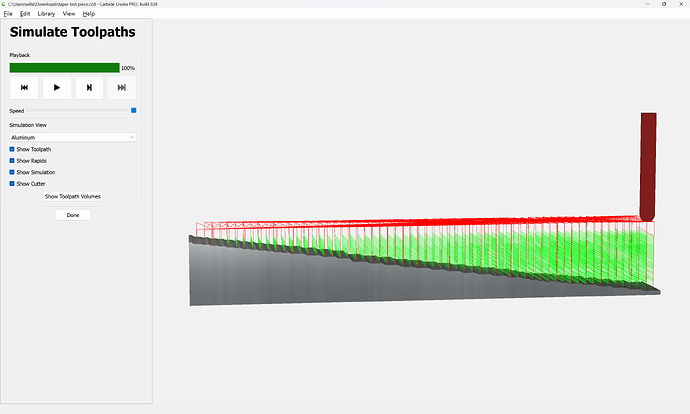Viewport: 690px width, 414px height.
Task: Click the red cutter tool in 3D view
Action: [648, 165]
